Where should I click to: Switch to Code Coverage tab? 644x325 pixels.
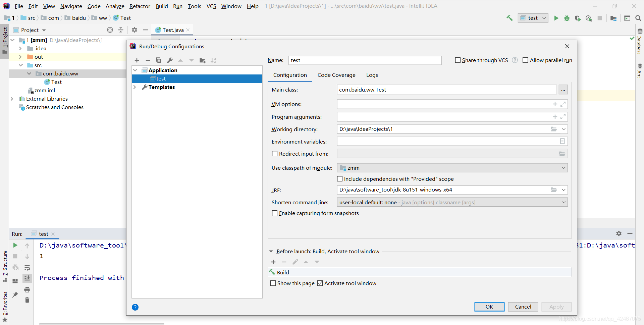tap(336, 75)
